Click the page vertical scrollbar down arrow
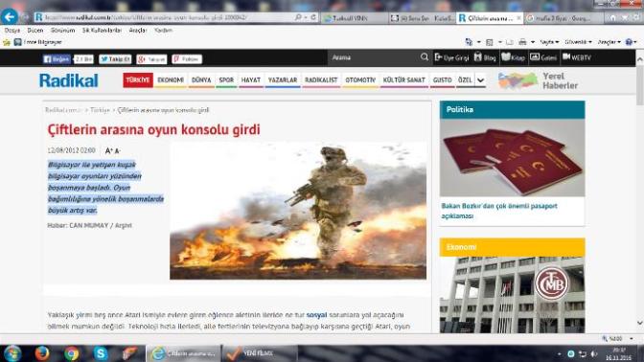The height and width of the screenshot is (362, 644). coord(639,323)
